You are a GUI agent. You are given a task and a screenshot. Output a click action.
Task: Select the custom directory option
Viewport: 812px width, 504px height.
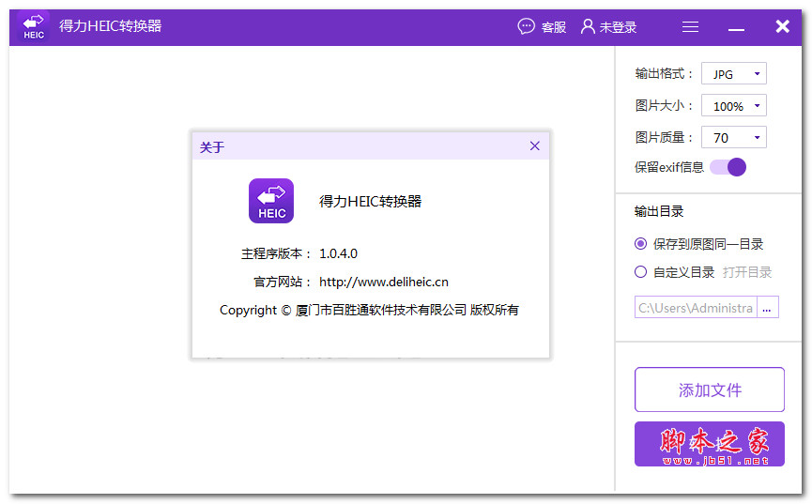[x=641, y=272]
